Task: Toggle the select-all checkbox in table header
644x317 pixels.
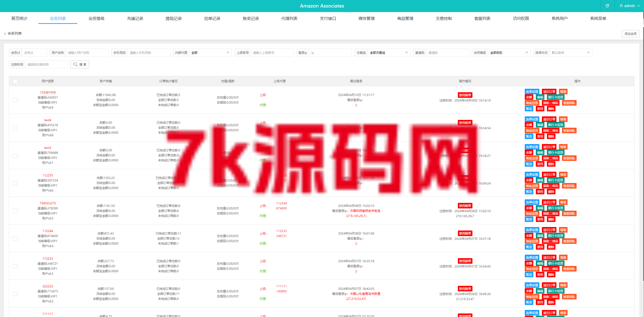Action: pos(15,81)
